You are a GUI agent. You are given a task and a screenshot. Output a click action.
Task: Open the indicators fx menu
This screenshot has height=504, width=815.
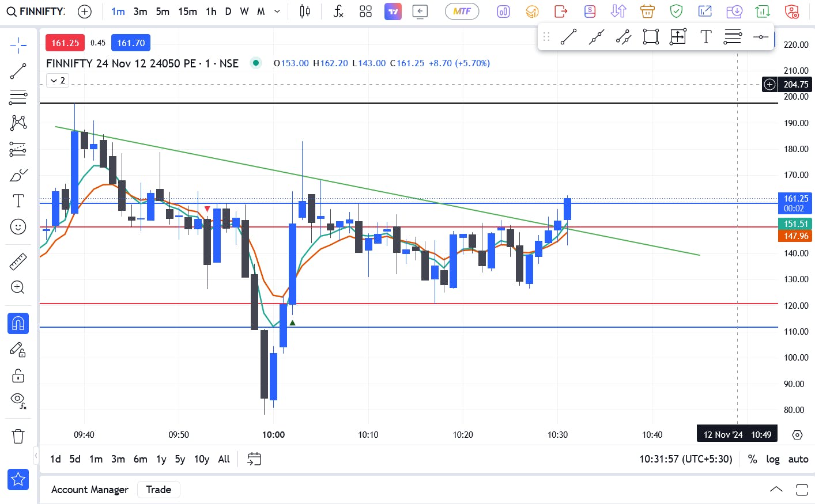[338, 12]
